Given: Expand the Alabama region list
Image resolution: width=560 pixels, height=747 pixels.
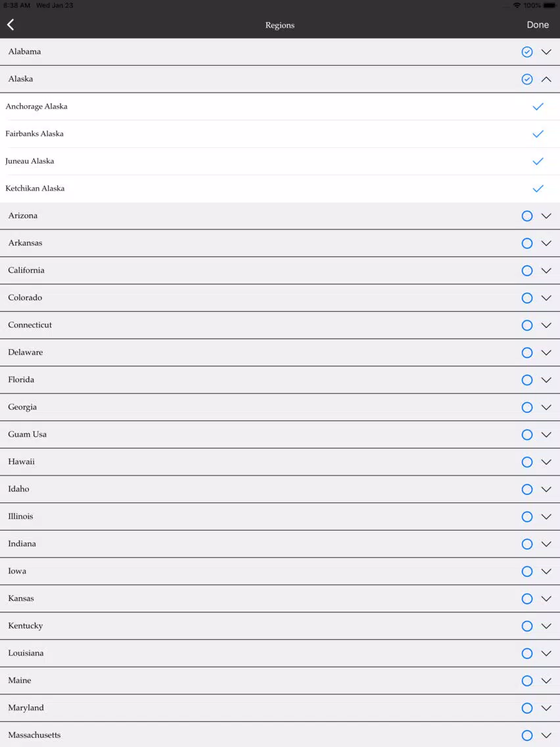Looking at the screenshot, I should coord(546,52).
